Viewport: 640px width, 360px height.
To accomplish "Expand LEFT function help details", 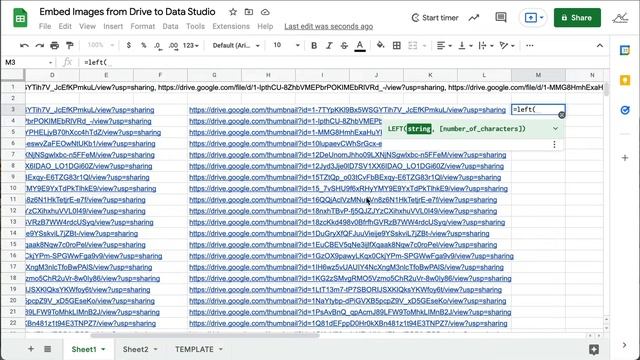I will tap(555, 129).
